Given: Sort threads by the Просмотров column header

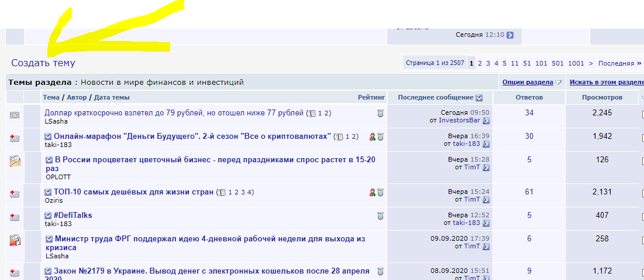Looking at the screenshot, I should 602,97.
